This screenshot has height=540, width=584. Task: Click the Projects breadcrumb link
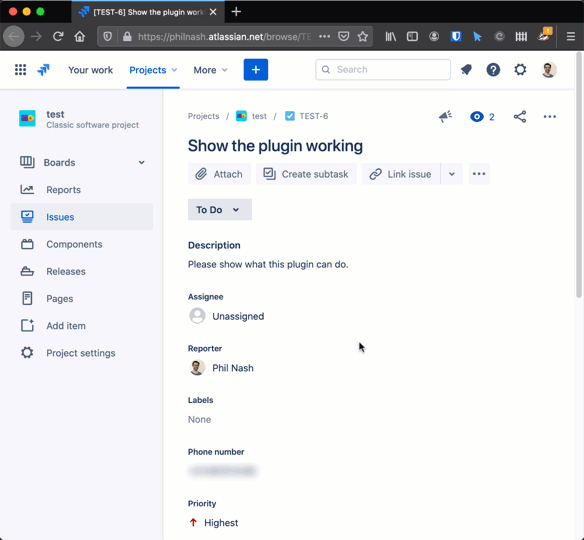[x=203, y=116]
